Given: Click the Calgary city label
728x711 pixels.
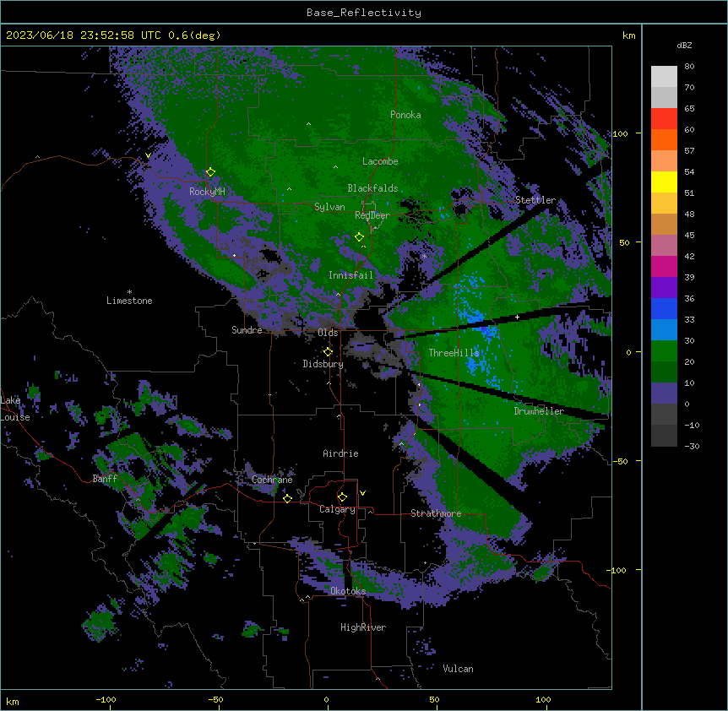Looking at the screenshot, I should 337,509.
